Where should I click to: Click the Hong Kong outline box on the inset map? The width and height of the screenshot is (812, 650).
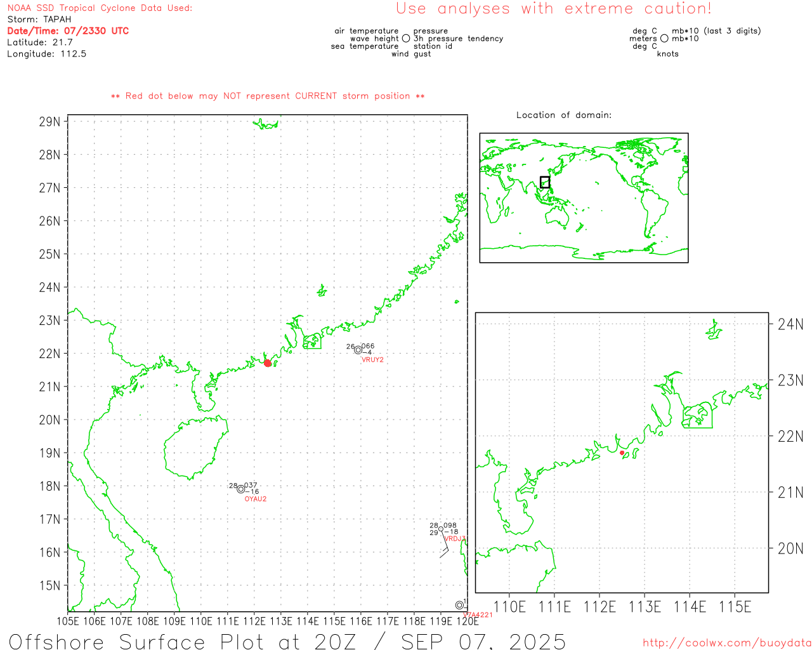click(x=698, y=416)
